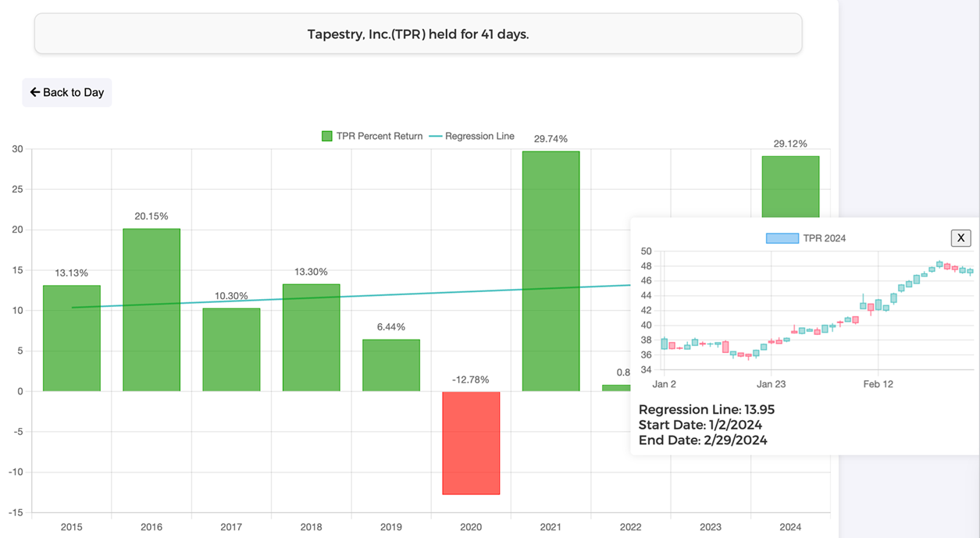Screen dimensions: 980x538
Task: Click the regression line over the 2017 bar
Action: (231, 301)
